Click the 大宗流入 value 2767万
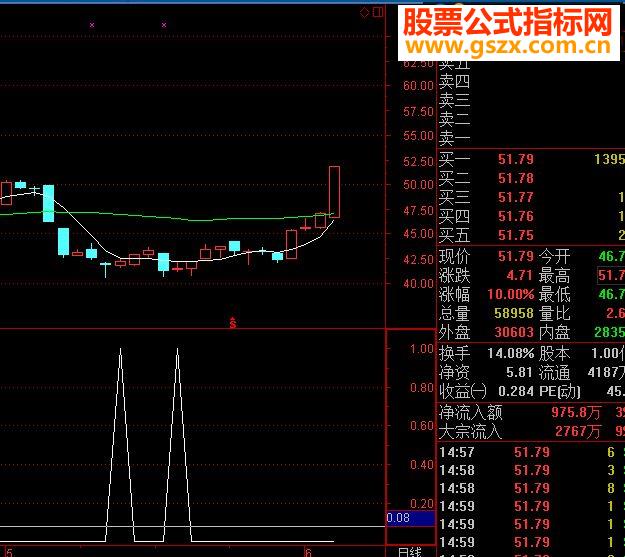The image size is (625, 557). click(x=578, y=431)
